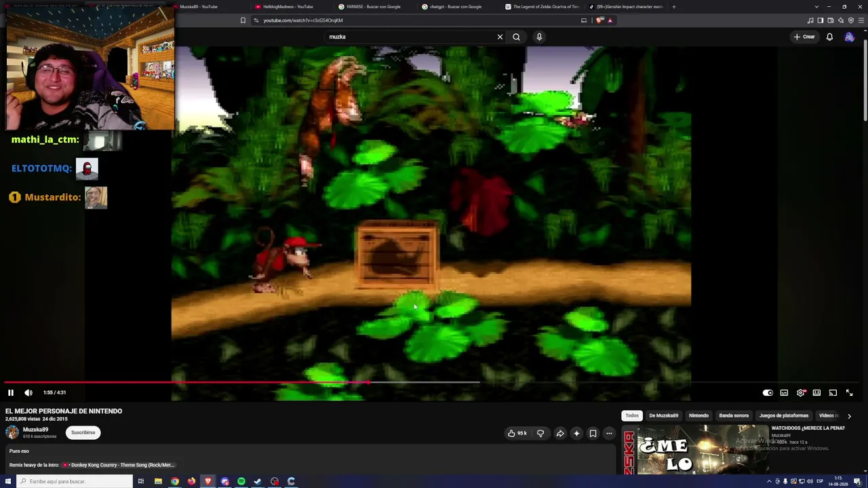The image size is (868, 488).
Task: Turn on subtitles in the video player
Action: [784, 392]
